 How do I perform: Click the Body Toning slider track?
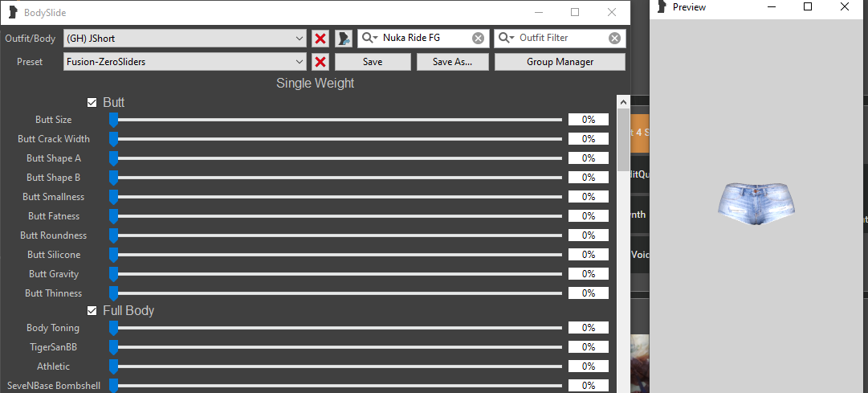coord(336,328)
